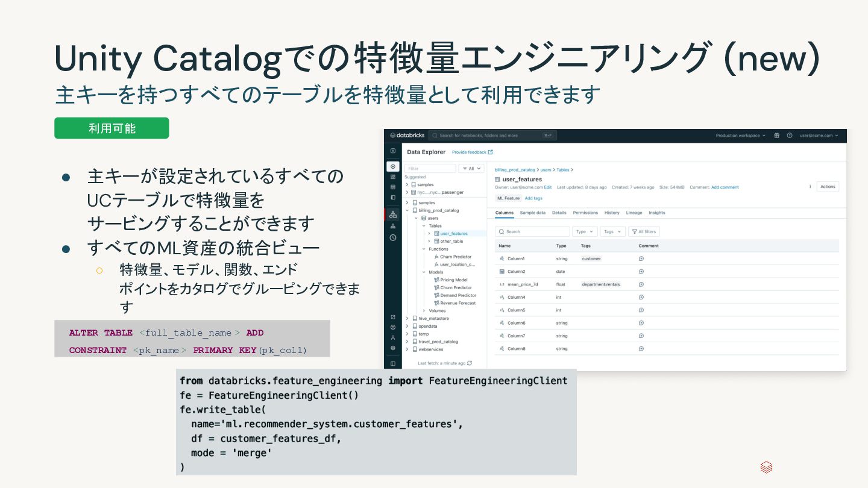The width and height of the screenshot is (868, 488).
Task: Click the function icon beside user_location_c...
Action: pos(436,264)
